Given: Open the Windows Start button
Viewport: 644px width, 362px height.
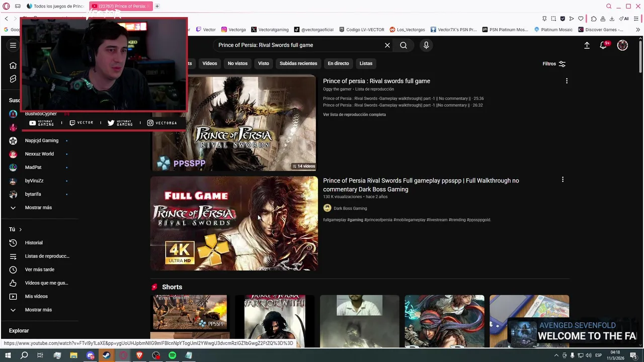Looking at the screenshot, I should pos(8,355).
